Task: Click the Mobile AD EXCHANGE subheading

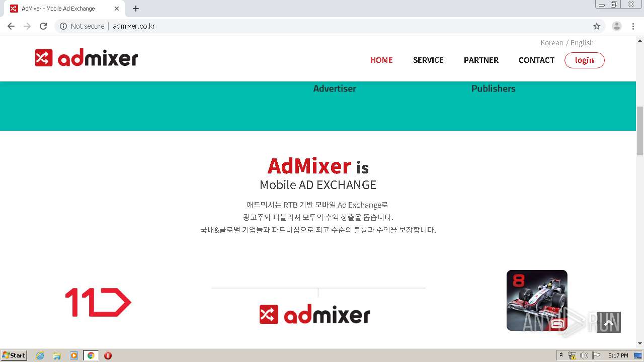Action: 318,185
